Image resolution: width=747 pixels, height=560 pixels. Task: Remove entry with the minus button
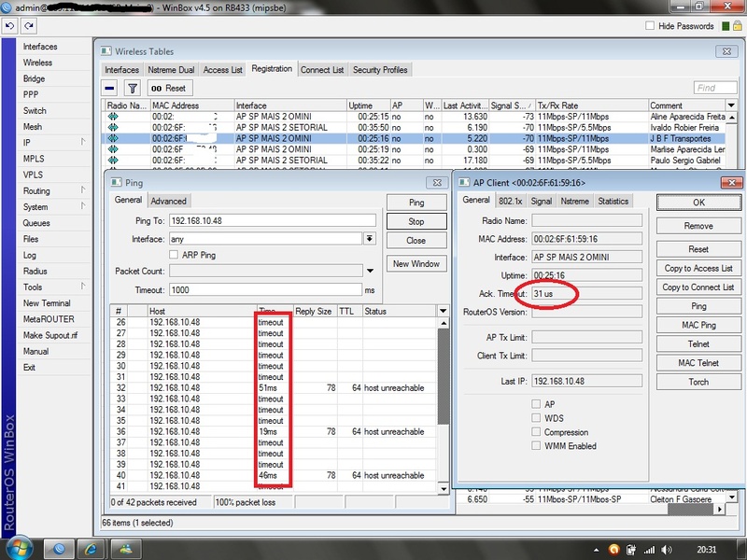pos(109,88)
